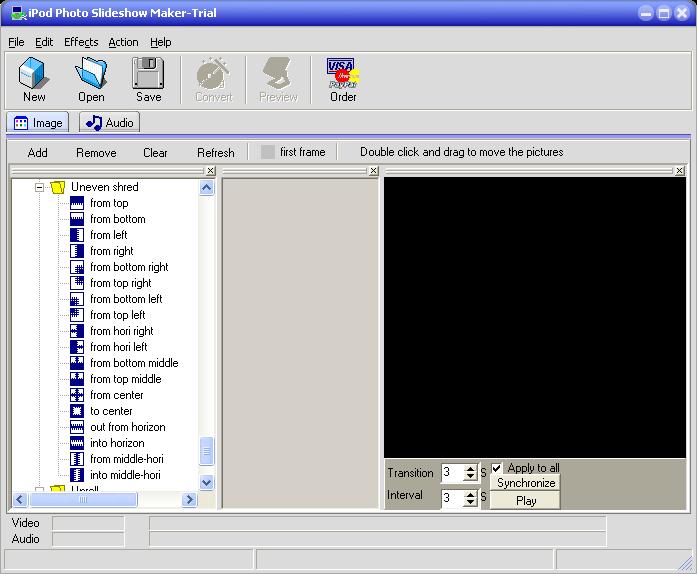Viewport: 697px width, 574px height.
Task: Increase the Transition seconds spinner
Action: [471, 468]
